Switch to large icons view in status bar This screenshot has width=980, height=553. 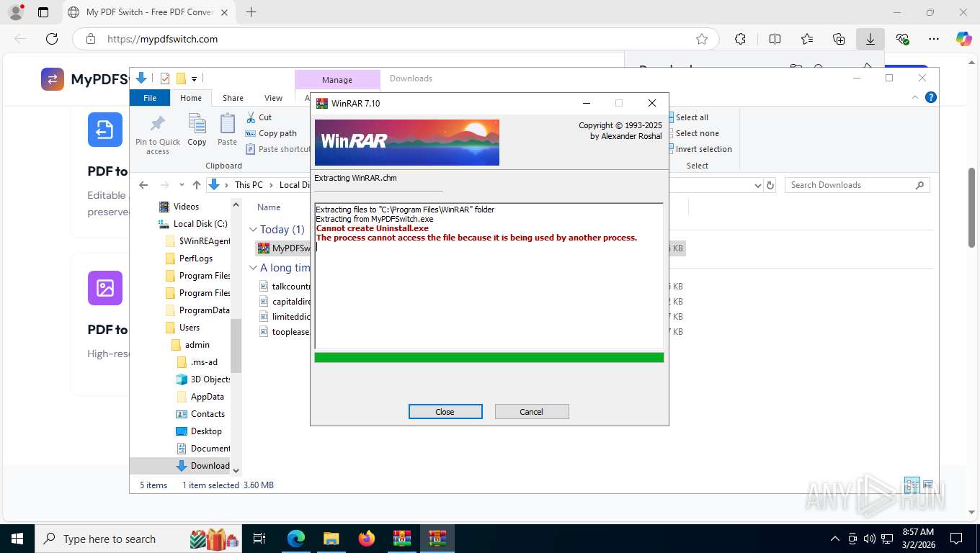click(x=928, y=485)
